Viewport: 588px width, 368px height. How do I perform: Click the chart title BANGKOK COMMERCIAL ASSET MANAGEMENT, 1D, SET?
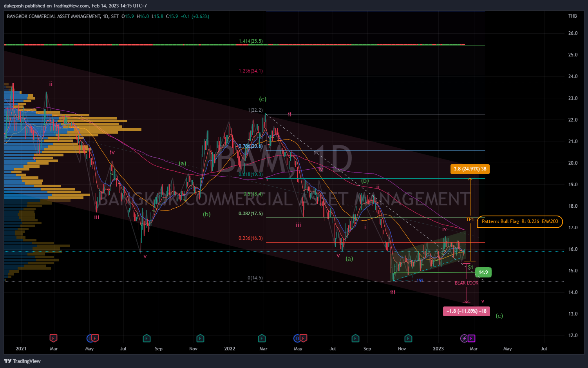click(63, 16)
